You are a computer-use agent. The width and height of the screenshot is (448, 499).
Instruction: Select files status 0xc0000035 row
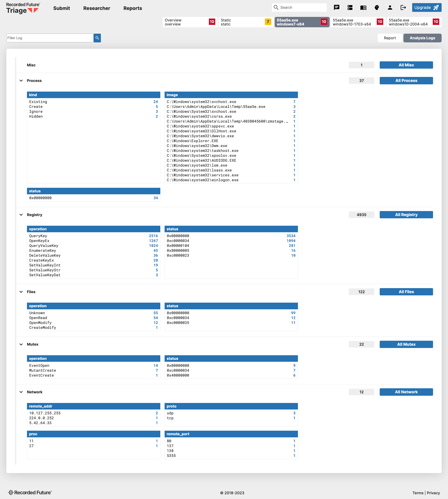pyautogui.click(x=231, y=323)
